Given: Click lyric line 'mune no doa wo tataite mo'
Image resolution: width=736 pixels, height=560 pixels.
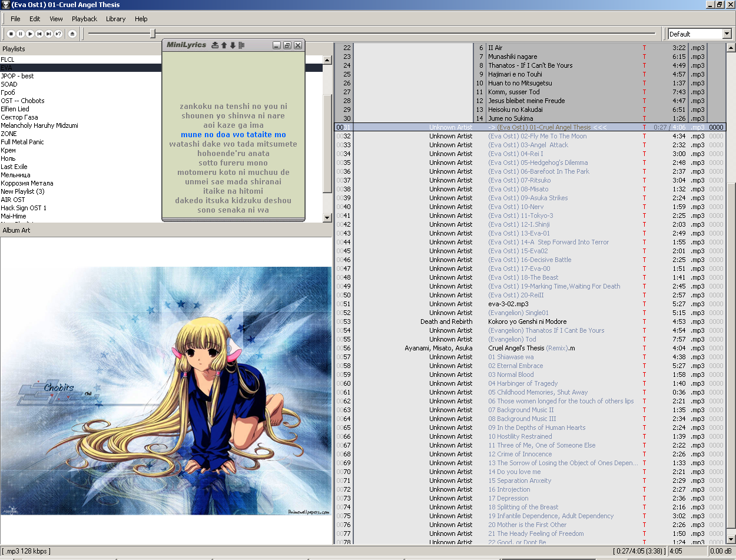Looking at the screenshot, I should (233, 135).
